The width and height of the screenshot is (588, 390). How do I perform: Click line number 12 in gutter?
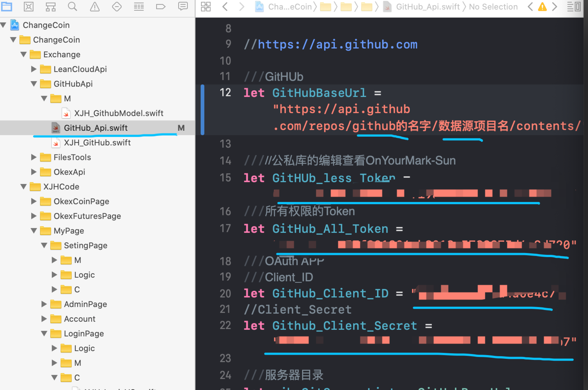click(225, 93)
